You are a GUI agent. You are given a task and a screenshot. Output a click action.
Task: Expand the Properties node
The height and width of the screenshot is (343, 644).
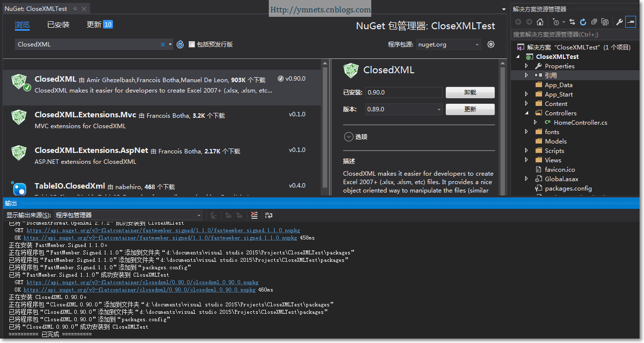click(x=526, y=66)
